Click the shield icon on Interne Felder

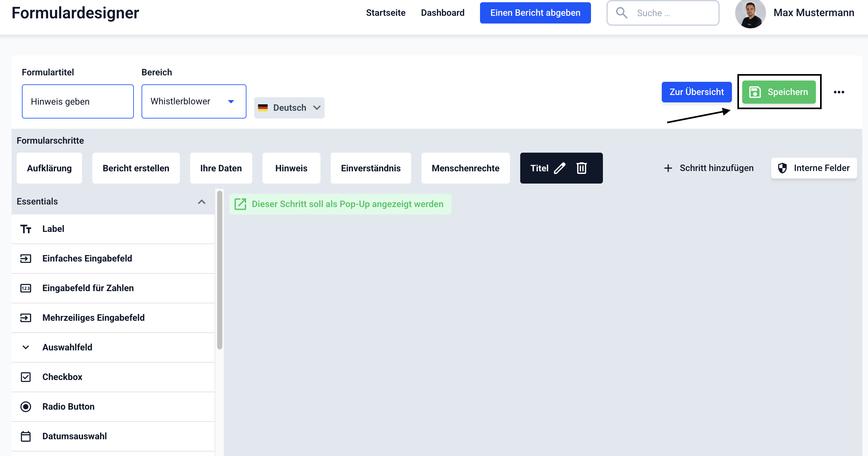(782, 168)
